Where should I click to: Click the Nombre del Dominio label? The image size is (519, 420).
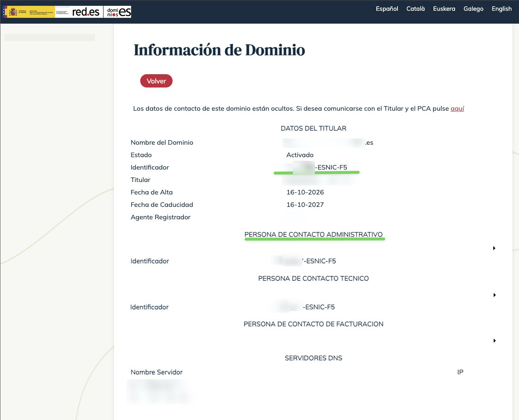click(x=162, y=143)
